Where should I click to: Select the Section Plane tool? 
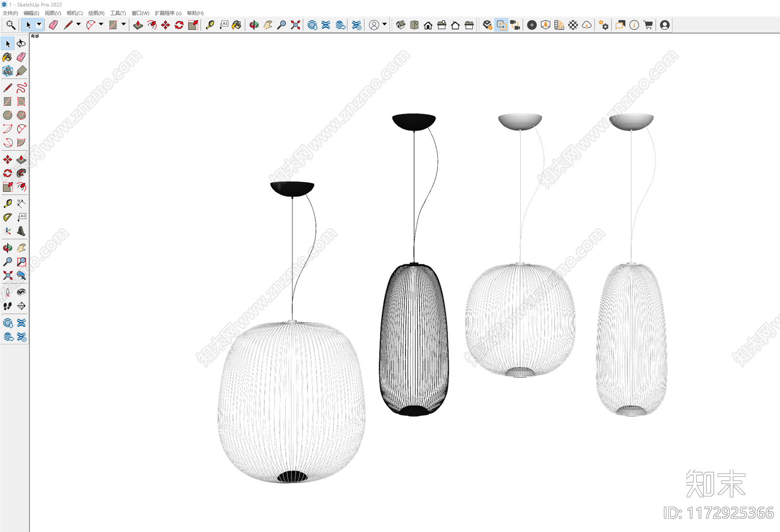[x=21, y=306]
